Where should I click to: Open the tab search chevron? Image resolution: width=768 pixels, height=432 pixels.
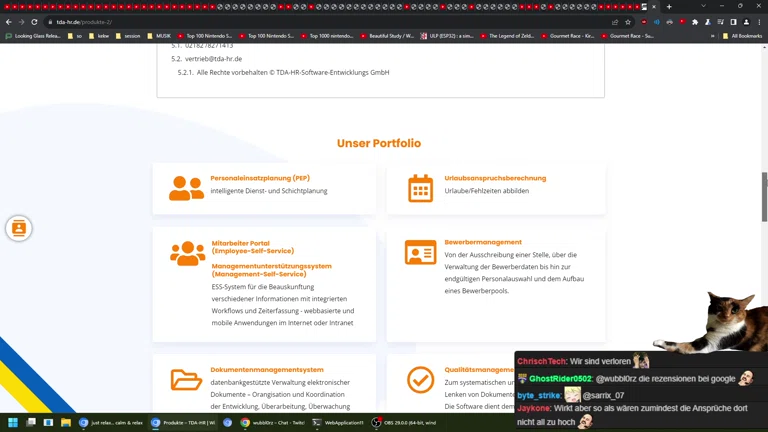703,6
